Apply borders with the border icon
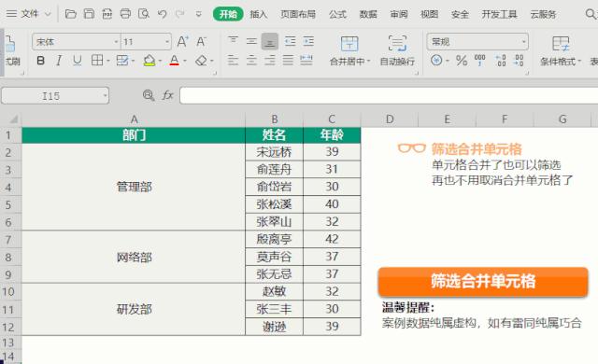This screenshot has width=598, height=364. pos(97,60)
